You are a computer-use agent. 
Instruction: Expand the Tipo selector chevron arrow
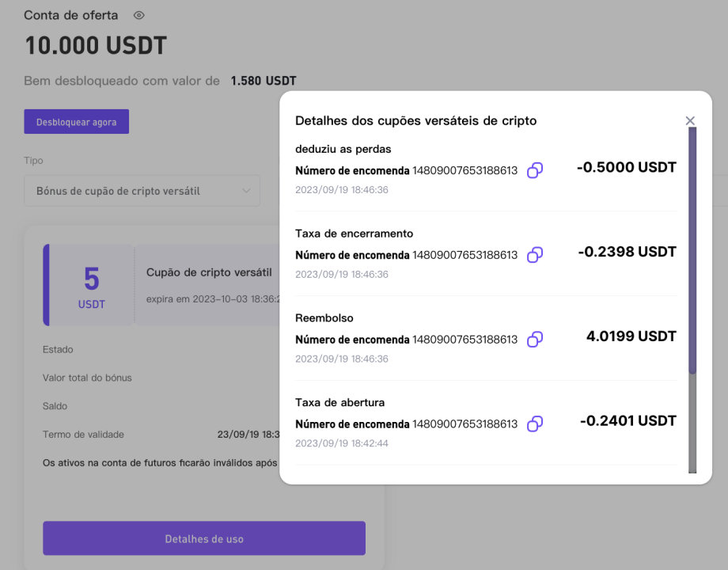[247, 191]
